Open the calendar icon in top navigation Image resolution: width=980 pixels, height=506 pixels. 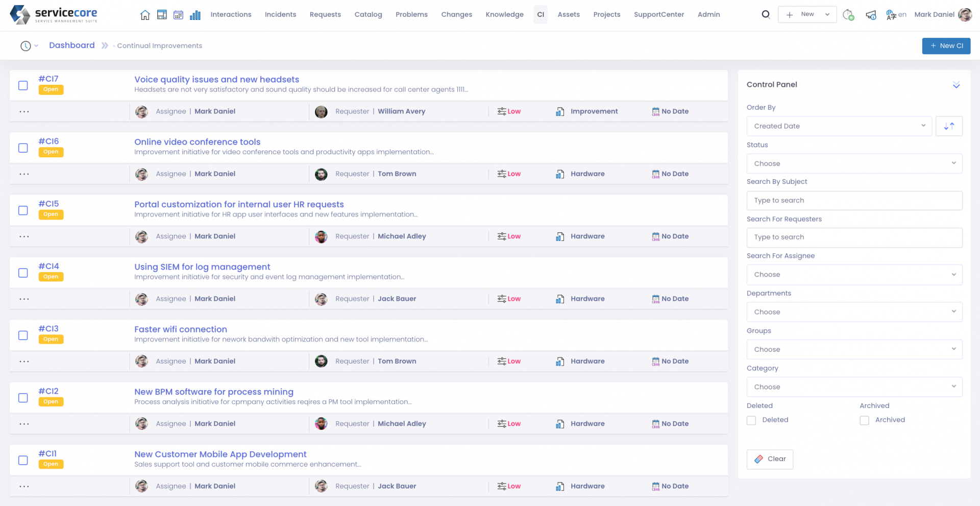pos(178,15)
